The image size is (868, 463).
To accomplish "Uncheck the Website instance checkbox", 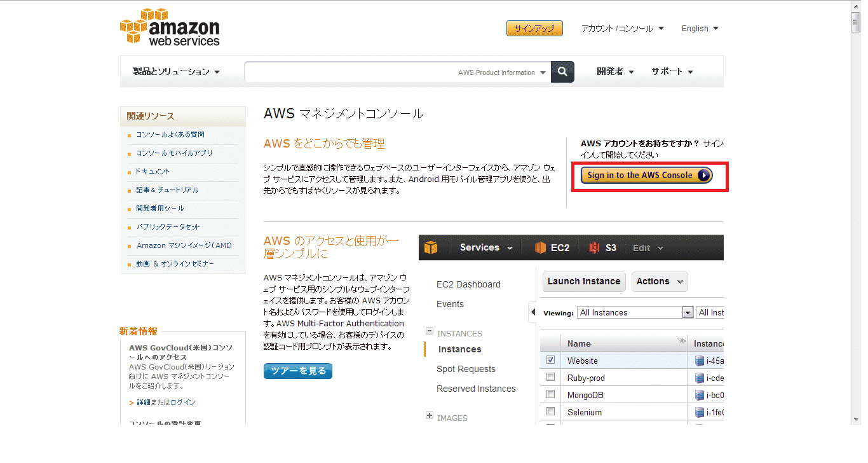I will pyautogui.click(x=551, y=360).
